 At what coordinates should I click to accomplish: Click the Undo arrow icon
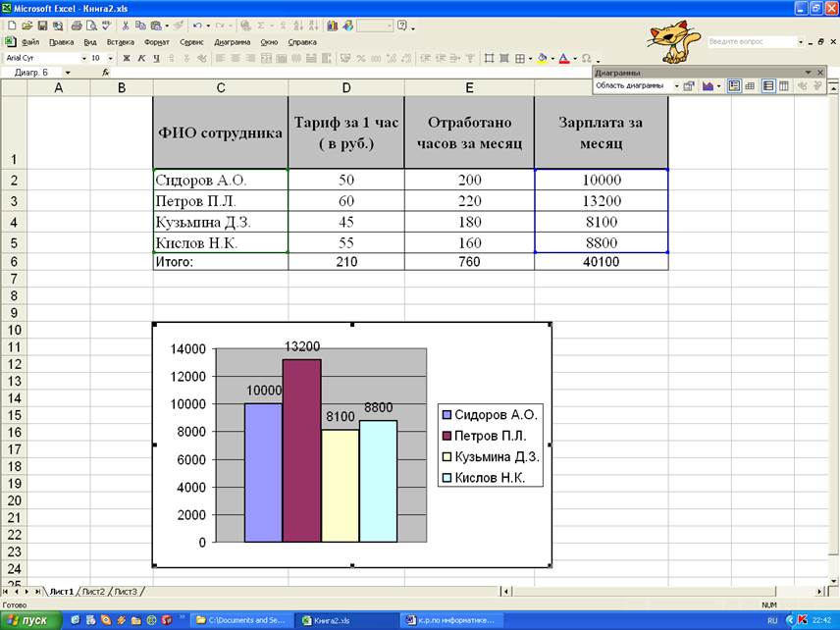pos(197,26)
